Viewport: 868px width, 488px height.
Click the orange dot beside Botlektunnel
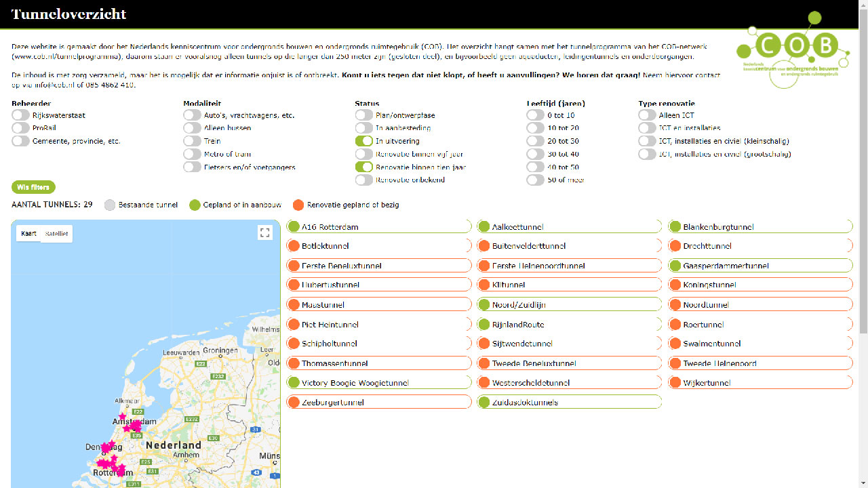294,246
